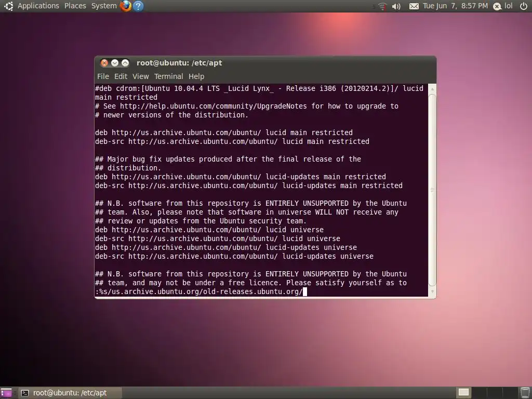Open the terminal's Help menu
Viewport: 532px width, 399px height.
click(x=196, y=76)
